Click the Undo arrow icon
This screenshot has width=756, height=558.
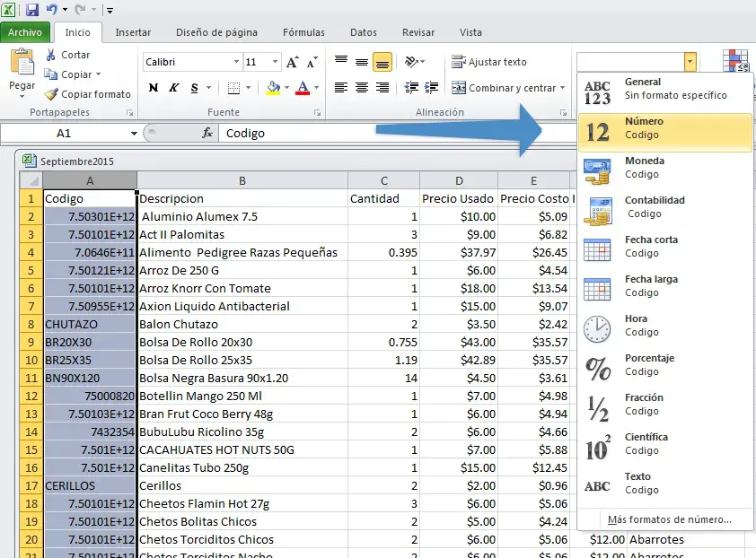[52, 10]
